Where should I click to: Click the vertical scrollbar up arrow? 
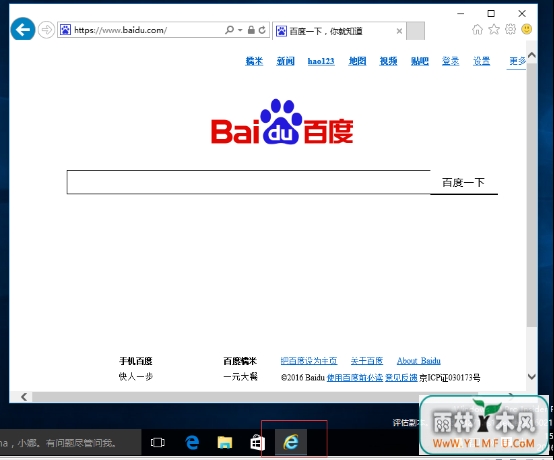[x=532, y=55]
